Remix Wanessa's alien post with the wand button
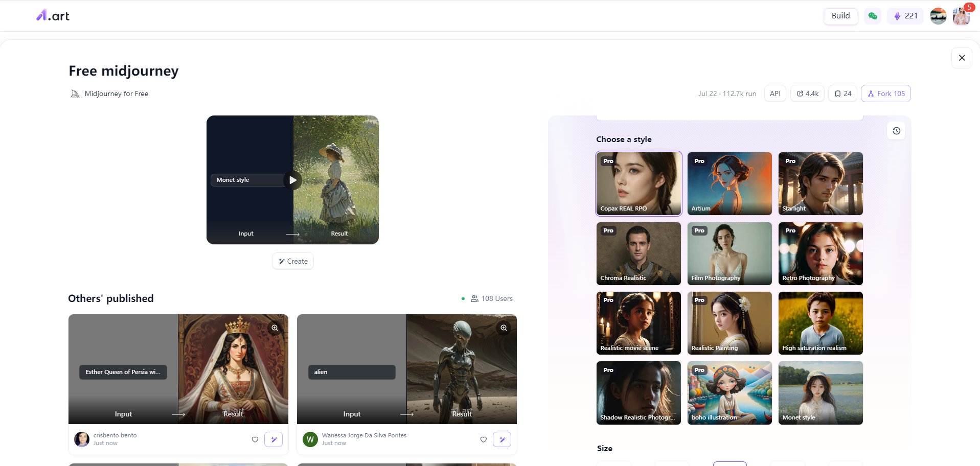The width and height of the screenshot is (980, 466). [x=502, y=439]
